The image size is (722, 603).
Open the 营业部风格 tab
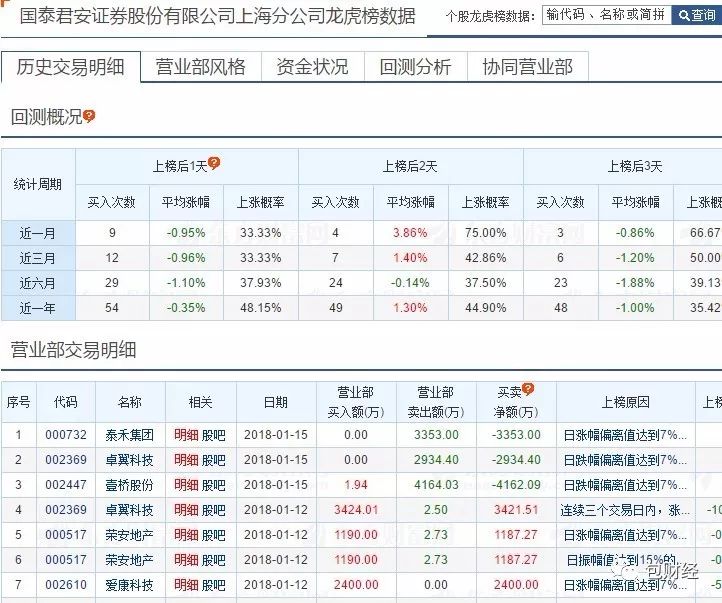201,67
